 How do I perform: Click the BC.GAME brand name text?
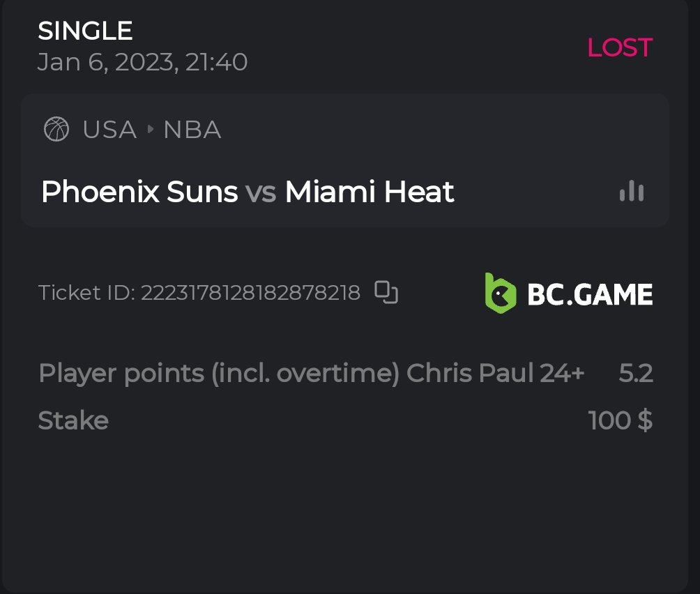point(590,294)
